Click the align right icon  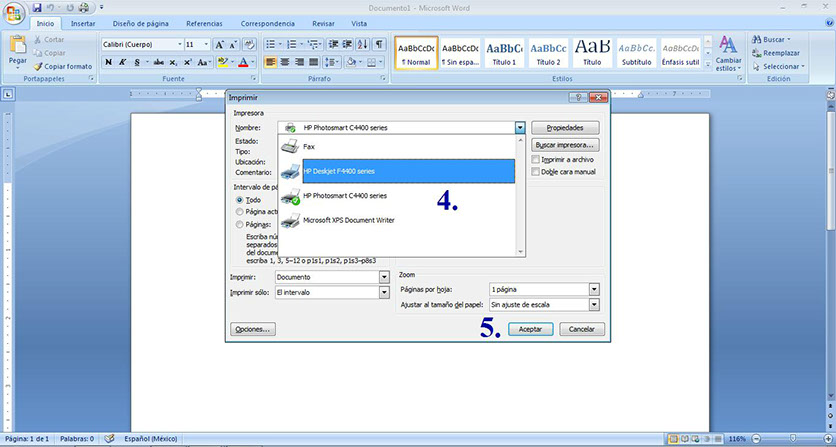[299, 62]
